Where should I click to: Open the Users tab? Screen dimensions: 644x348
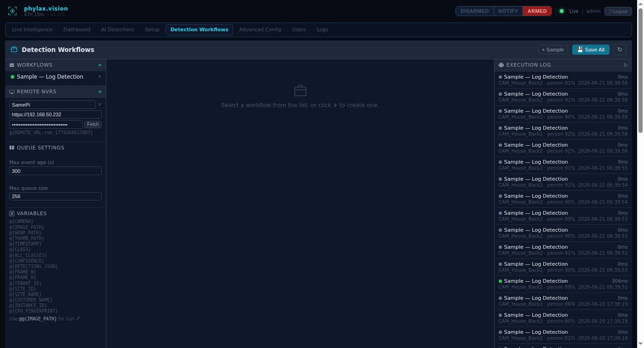(299, 30)
